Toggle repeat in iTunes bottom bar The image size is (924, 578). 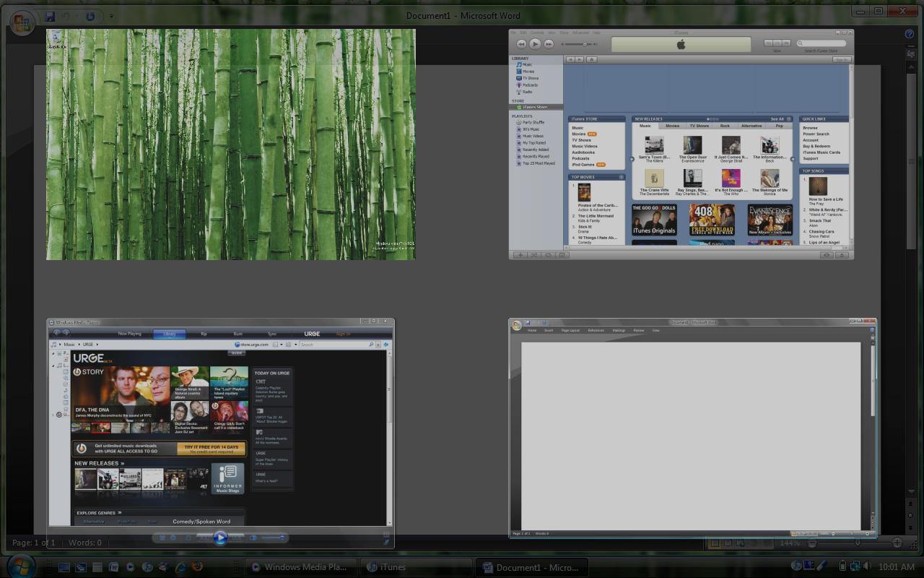(549, 254)
